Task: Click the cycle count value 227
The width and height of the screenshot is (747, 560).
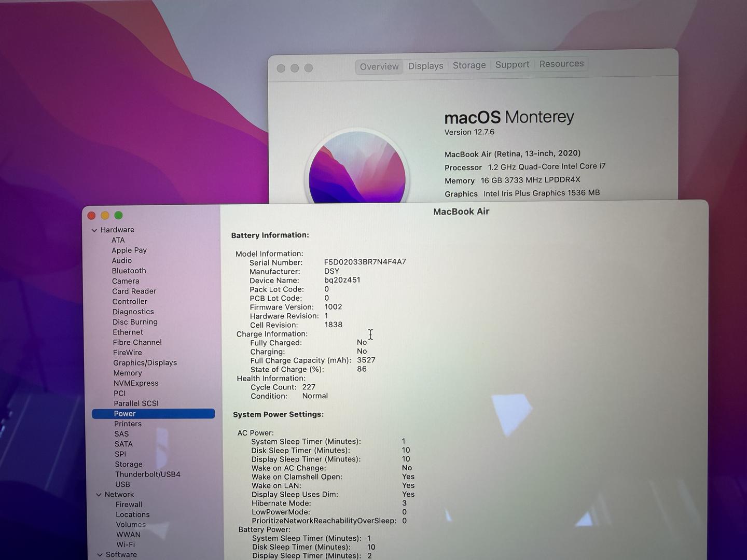Action: (x=309, y=387)
